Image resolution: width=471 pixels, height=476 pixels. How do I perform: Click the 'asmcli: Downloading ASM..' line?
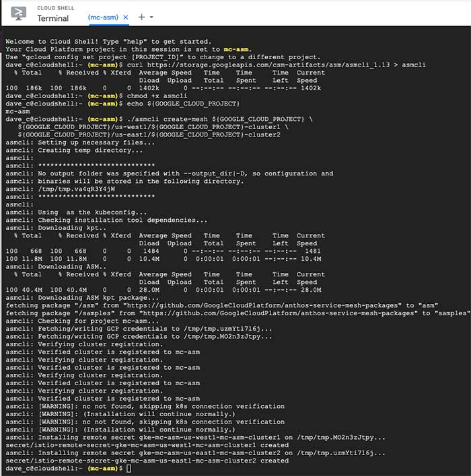[57, 266]
